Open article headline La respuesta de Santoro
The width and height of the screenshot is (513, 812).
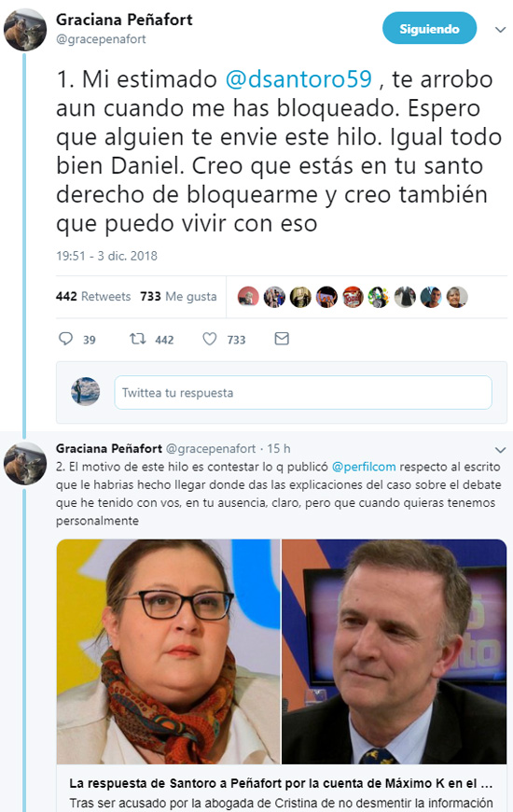click(281, 783)
